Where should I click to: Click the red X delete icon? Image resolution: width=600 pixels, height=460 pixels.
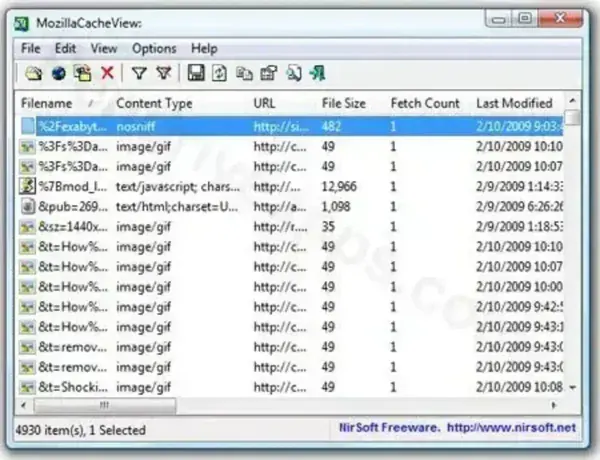[108, 73]
